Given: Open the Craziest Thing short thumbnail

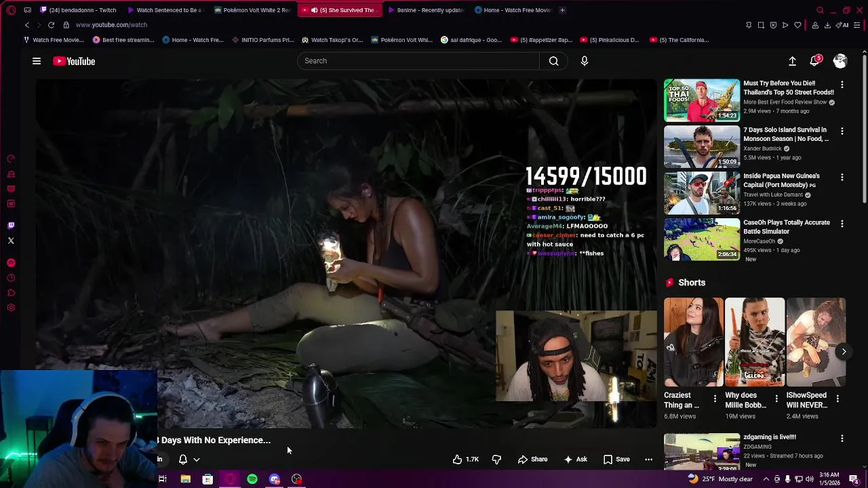Looking at the screenshot, I should coord(694,342).
